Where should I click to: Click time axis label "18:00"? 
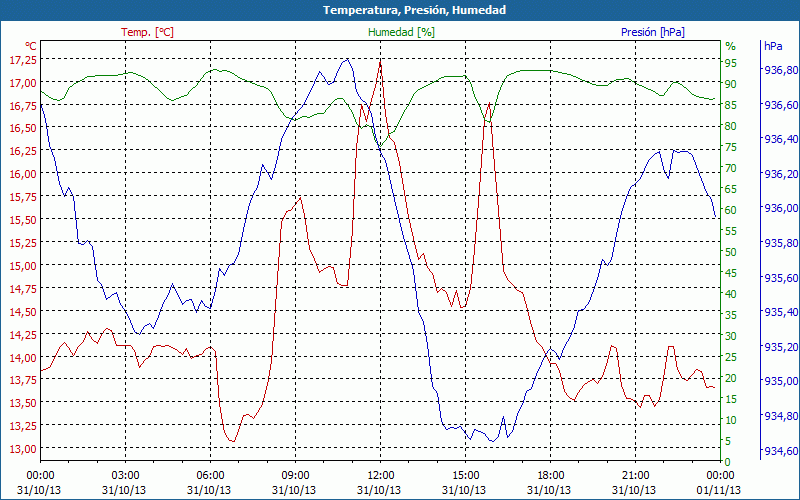[x=551, y=476]
